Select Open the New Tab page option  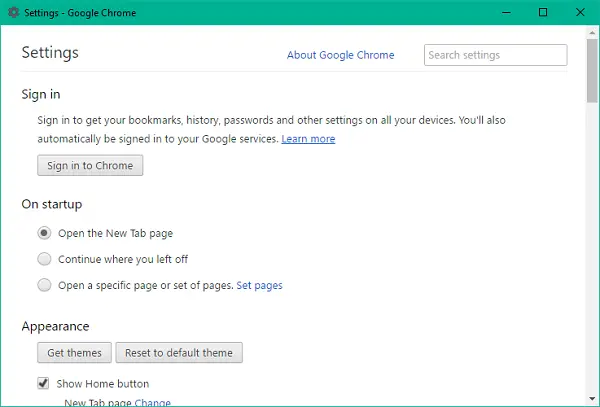[x=44, y=233]
